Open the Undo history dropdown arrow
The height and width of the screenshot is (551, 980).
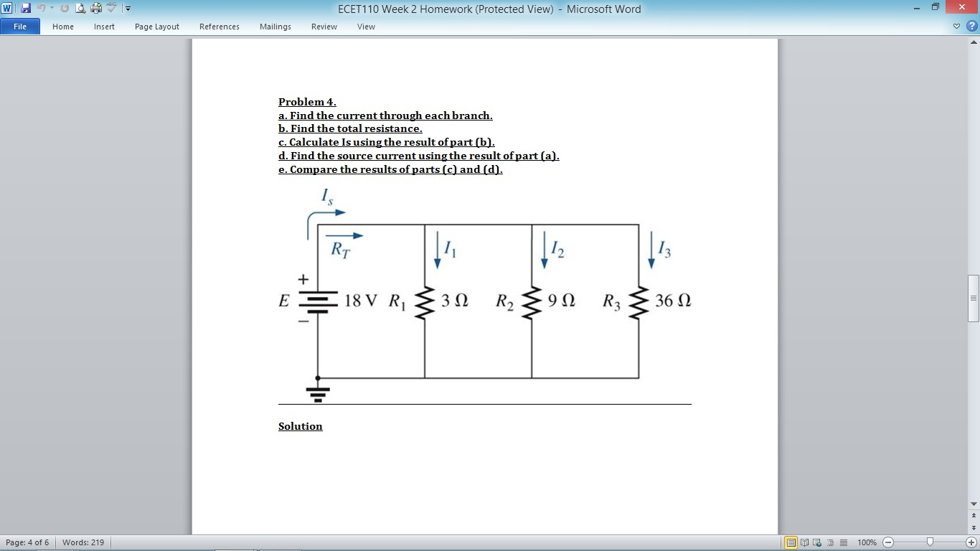(52, 9)
